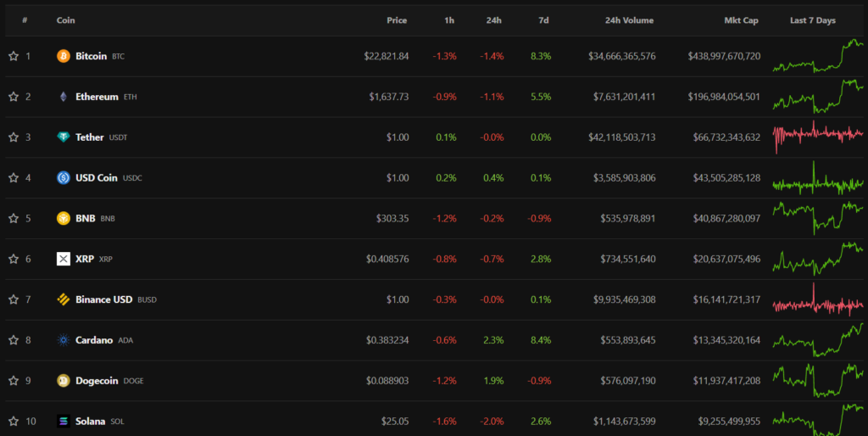Sort table by Price column header
868x436 pixels.
tap(397, 20)
